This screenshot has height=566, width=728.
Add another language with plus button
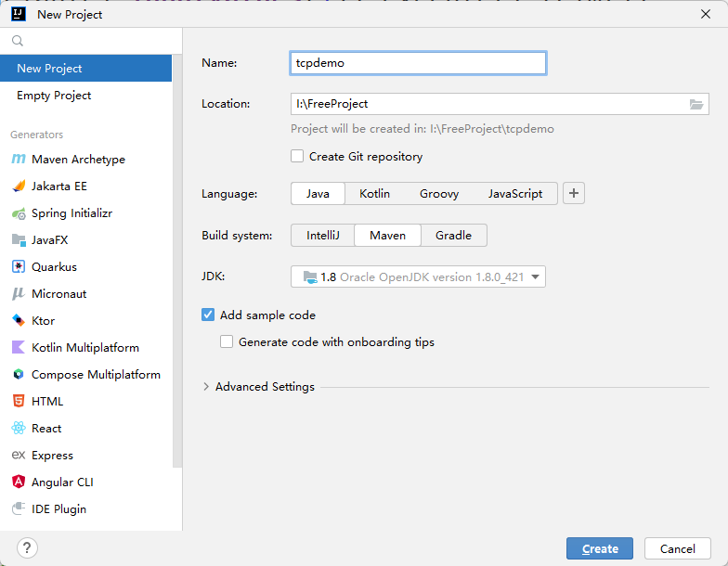pyautogui.click(x=574, y=194)
